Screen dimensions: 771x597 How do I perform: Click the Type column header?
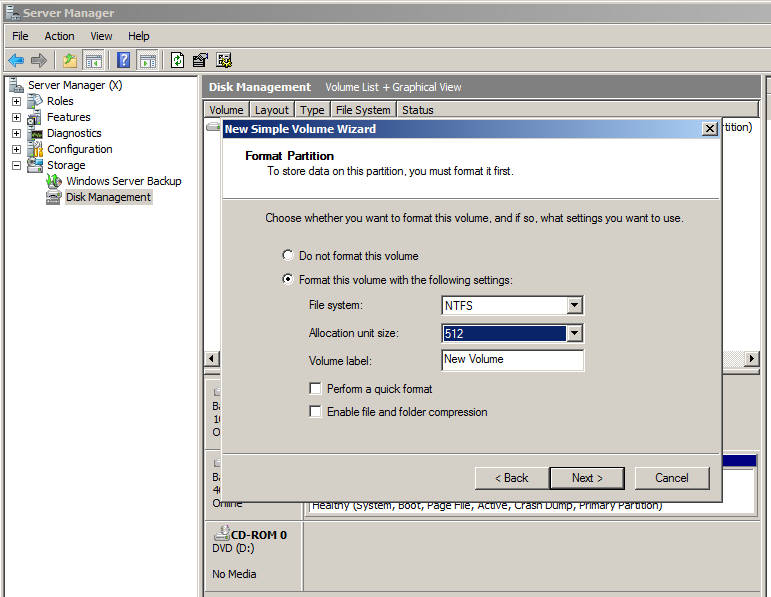click(x=312, y=110)
